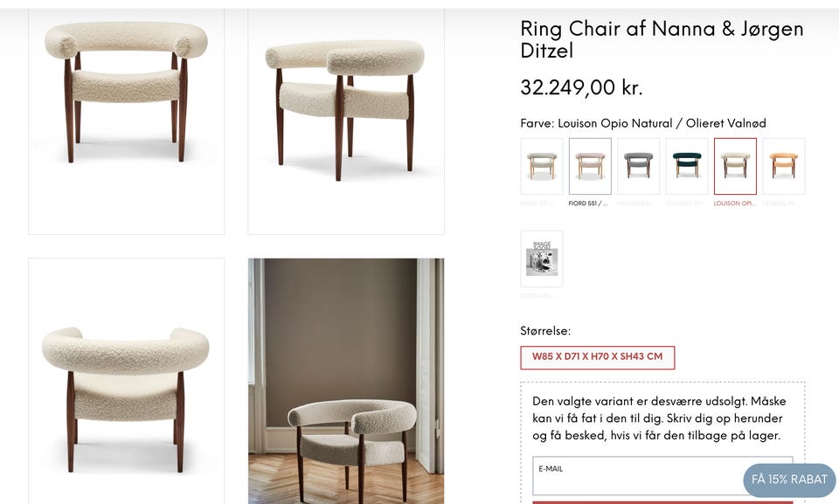Click the 32.249,00 kr. price text
This screenshot has width=839, height=504.
[x=581, y=87]
